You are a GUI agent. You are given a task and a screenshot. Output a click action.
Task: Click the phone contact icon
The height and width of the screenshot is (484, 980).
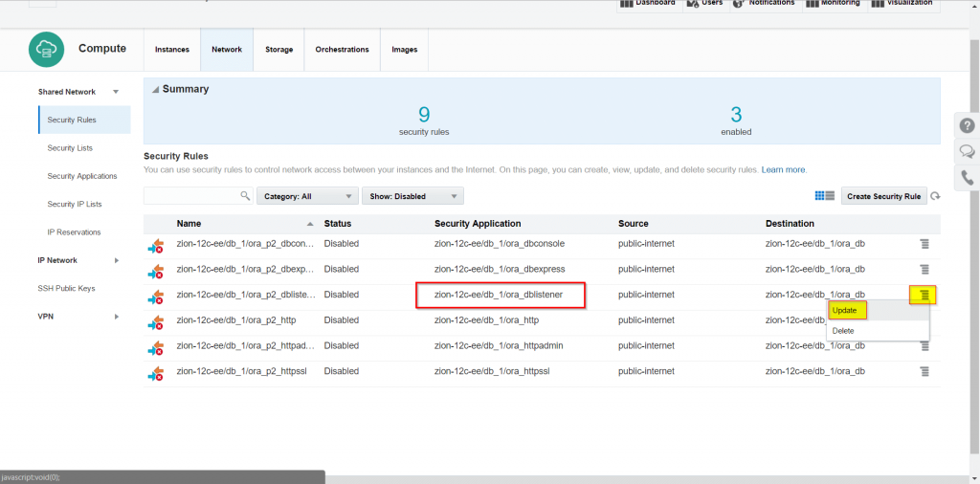click(967, 177)
